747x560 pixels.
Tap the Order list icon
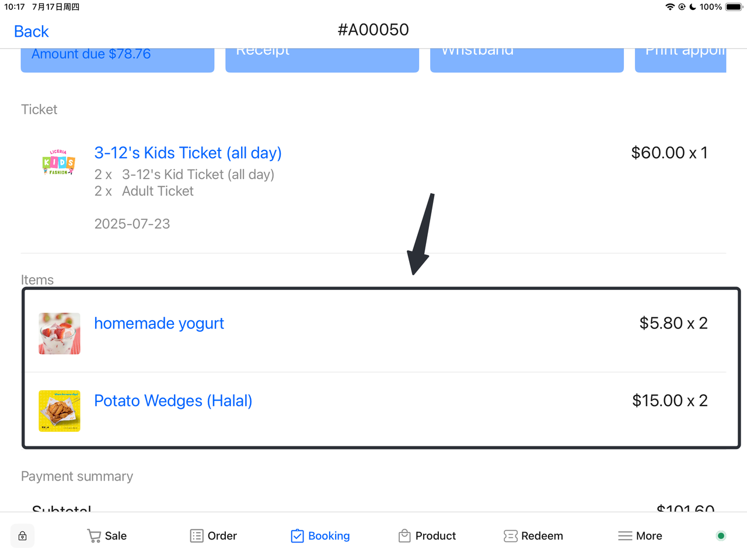(x=197, y=536)
